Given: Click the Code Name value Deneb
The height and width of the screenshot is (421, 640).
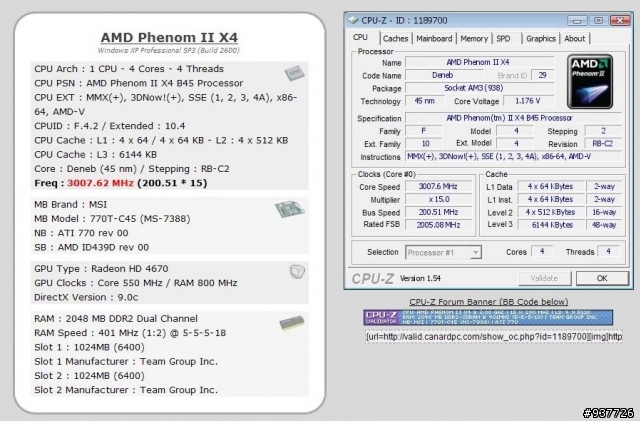Looking at the screenshot, I should tap(443, 75).
